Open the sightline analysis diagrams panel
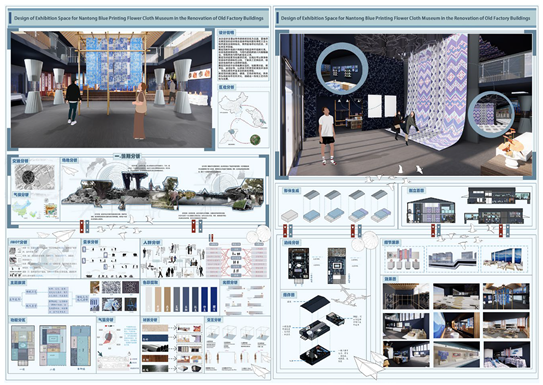543x385 pixels. coord(238,344)
